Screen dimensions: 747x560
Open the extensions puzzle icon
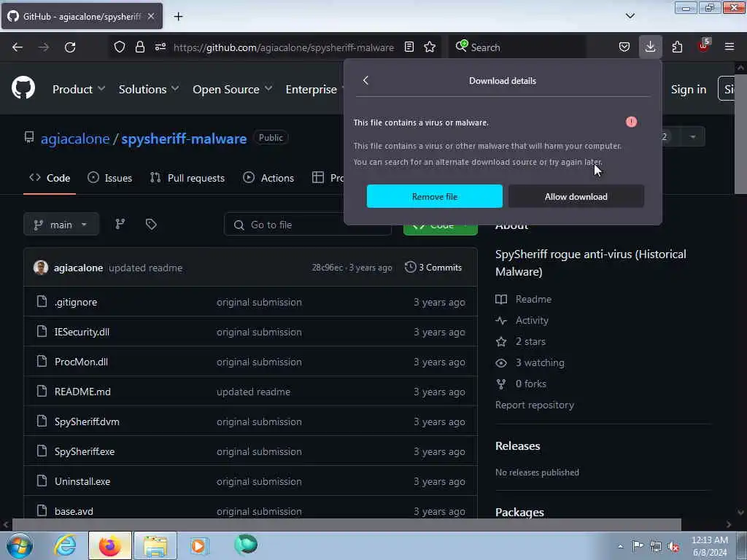click(x=677, y=47)
